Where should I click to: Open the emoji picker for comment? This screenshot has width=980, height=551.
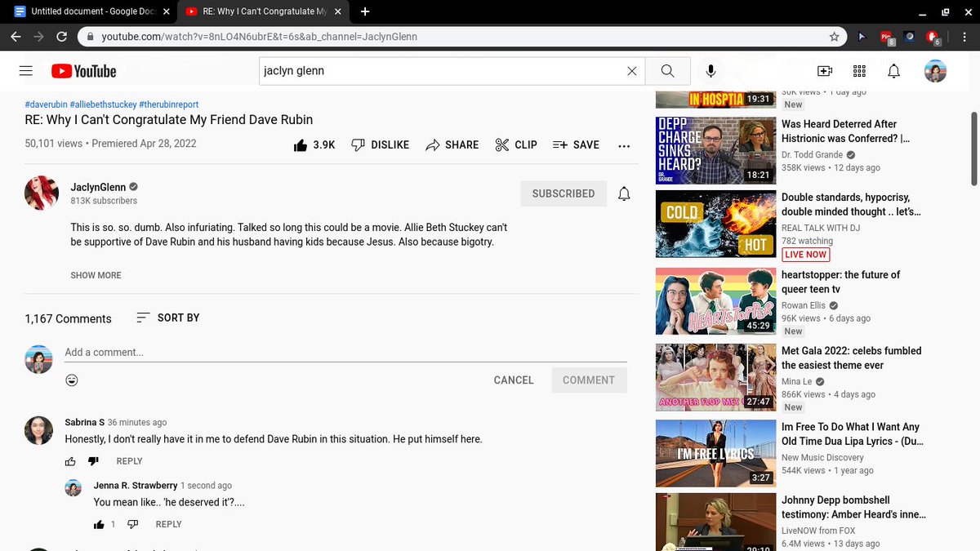pyautogui.click(x=72, y=380)
